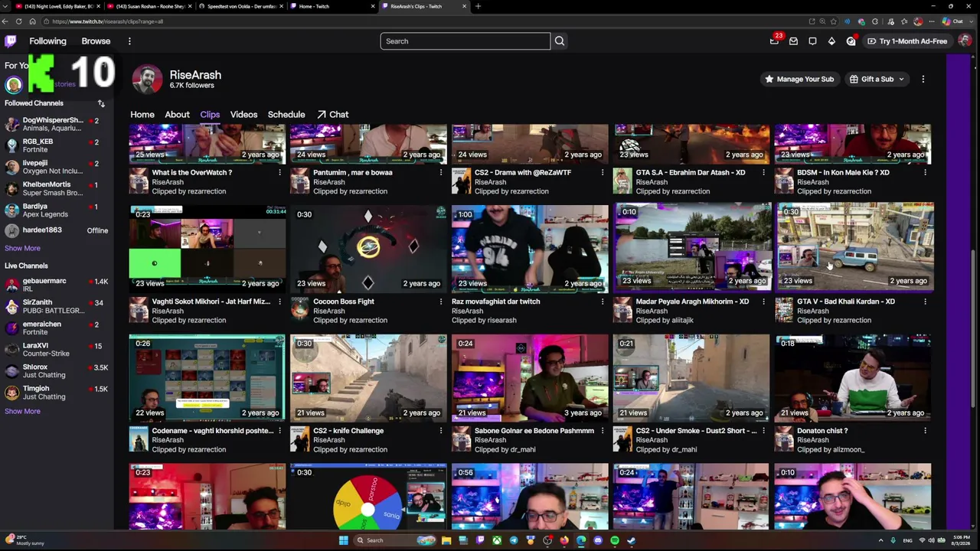Open options for GTA S.A Ebrahim clip

tap(763, 173)
